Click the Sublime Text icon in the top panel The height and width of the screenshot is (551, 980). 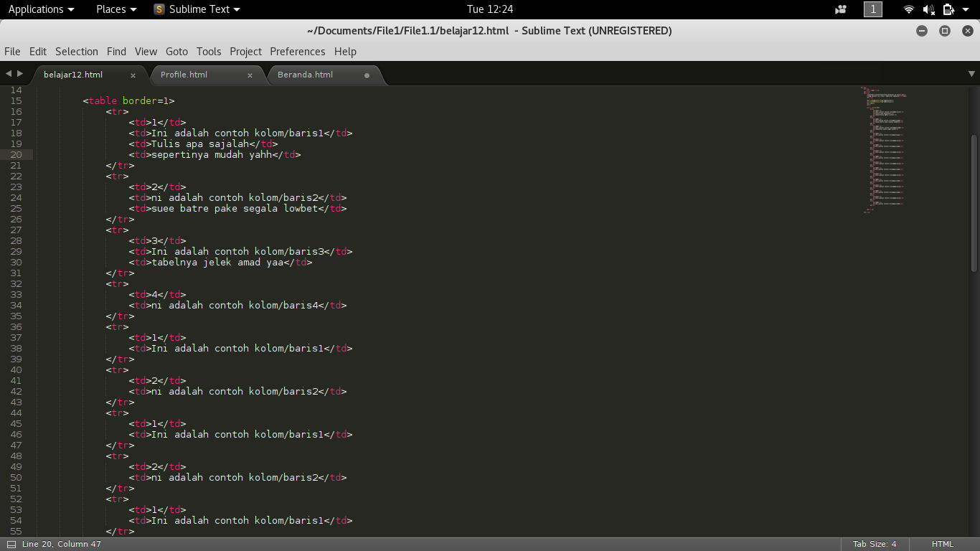pos(158,9)
